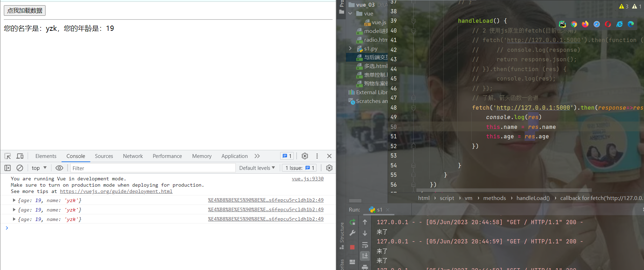Screen dimensions: 644x270
Task: Stop the running s1 process
Action: tap(352, 247)
